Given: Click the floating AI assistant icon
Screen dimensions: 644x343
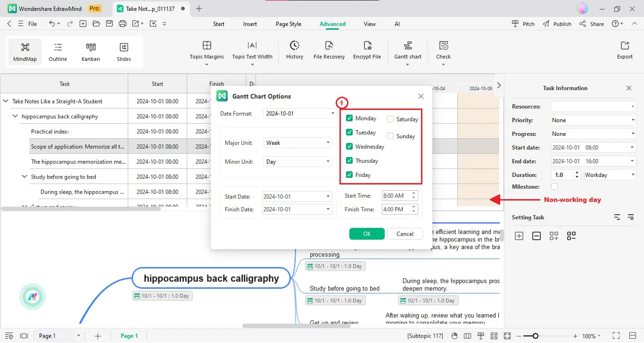Looking at the screenshot, I should click(33, 297).
